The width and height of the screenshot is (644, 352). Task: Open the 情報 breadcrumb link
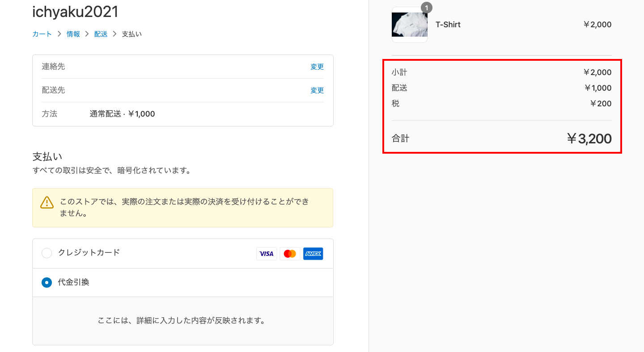pyautogui.click(x=73, y=34)
